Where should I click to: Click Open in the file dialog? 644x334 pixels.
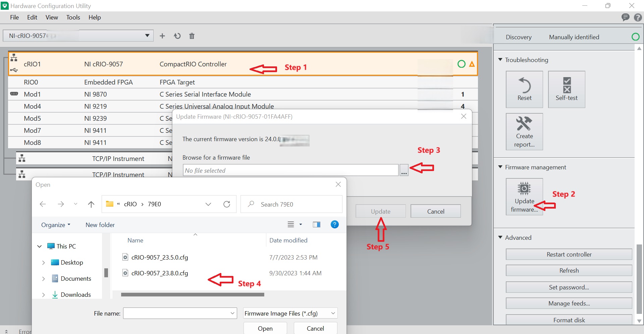265,328
